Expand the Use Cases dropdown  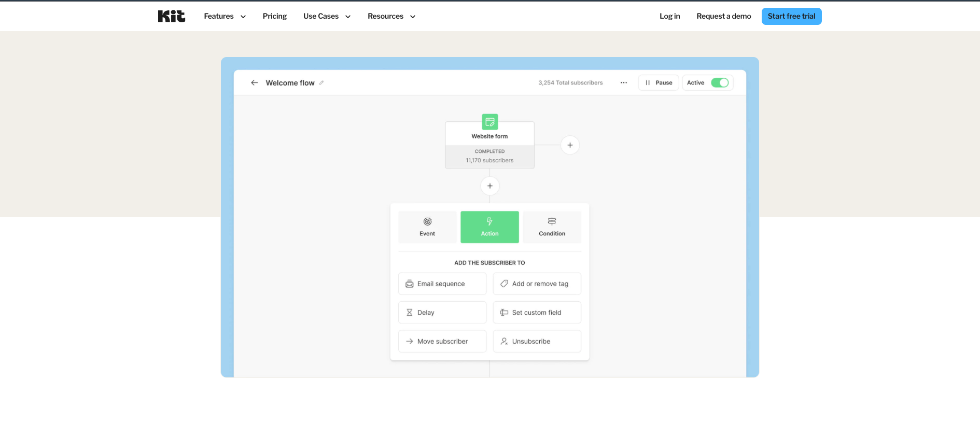327,16
